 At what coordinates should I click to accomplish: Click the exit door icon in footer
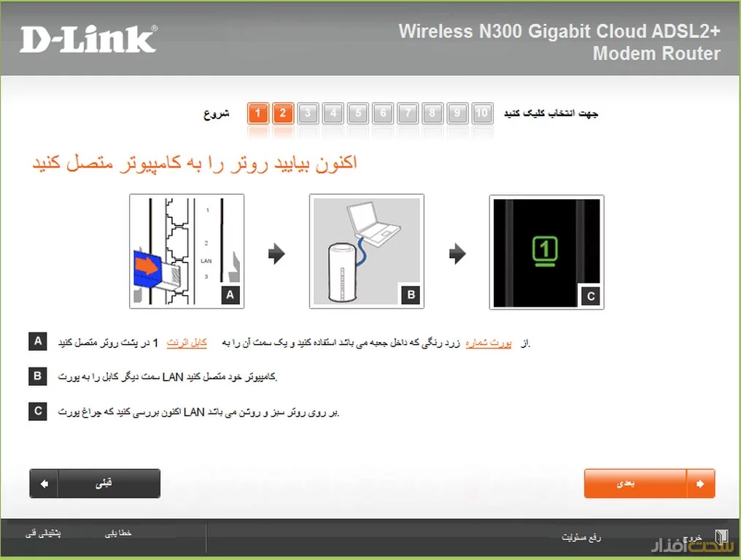tap(721, 537)
